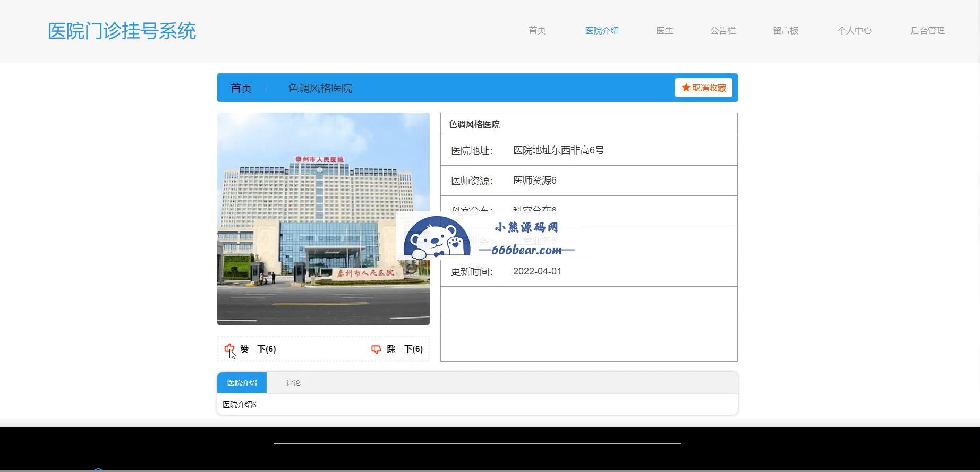
Task: Click the 医师资源6 value
Action: [x=535, y=181]
